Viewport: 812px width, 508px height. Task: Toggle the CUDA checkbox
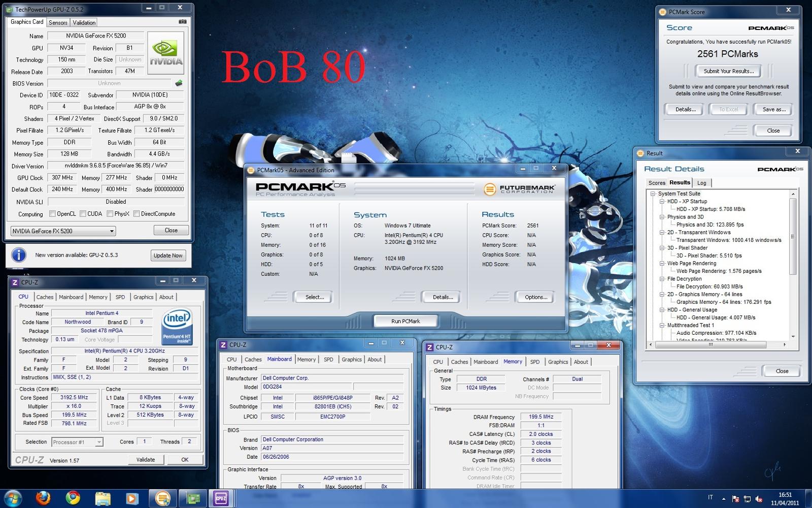83,214
